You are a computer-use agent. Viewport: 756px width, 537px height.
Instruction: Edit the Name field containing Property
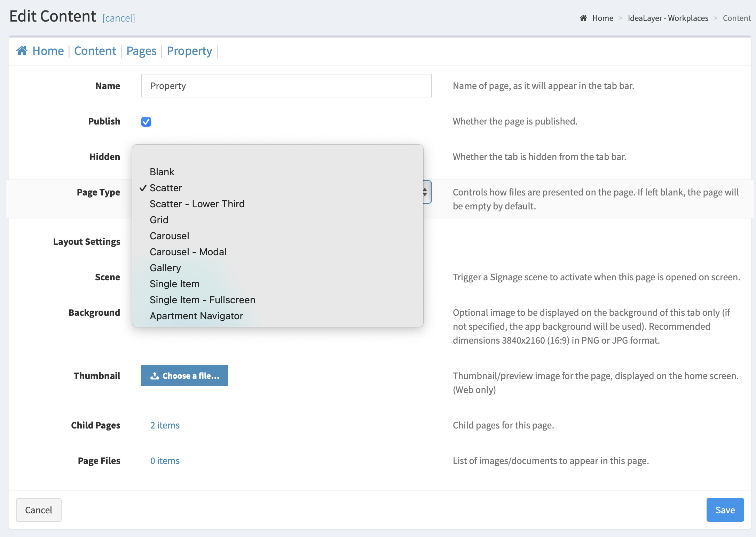tap(286, 86)
